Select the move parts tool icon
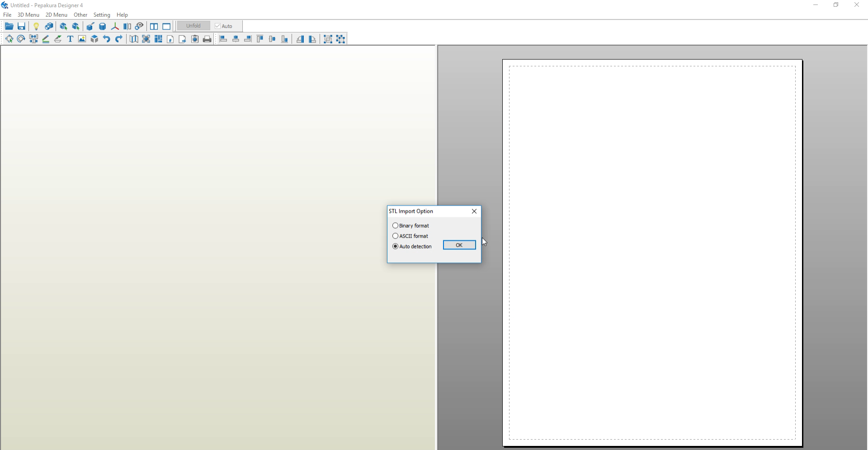868x450 pixels. tap(9, 39)
